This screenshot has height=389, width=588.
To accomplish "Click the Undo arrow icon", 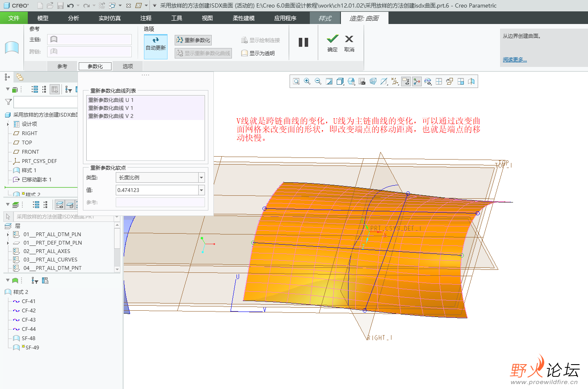I will point(70,5).
